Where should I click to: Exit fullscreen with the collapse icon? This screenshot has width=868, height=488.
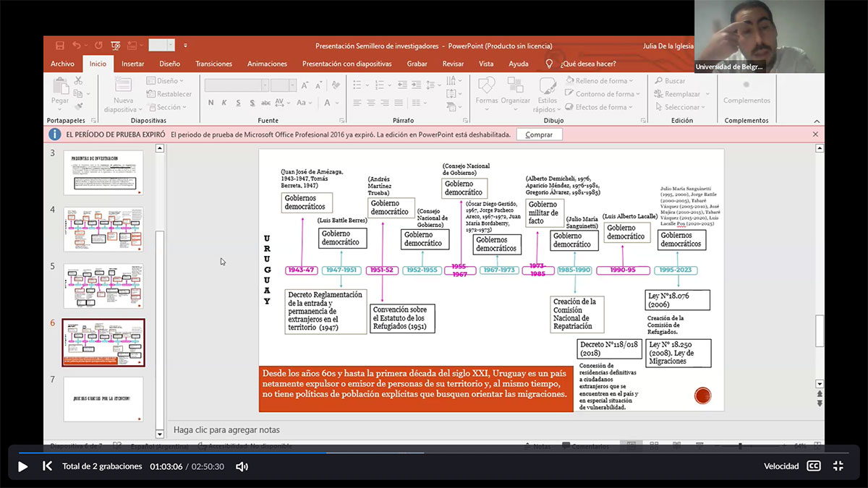tap(838, 466)
